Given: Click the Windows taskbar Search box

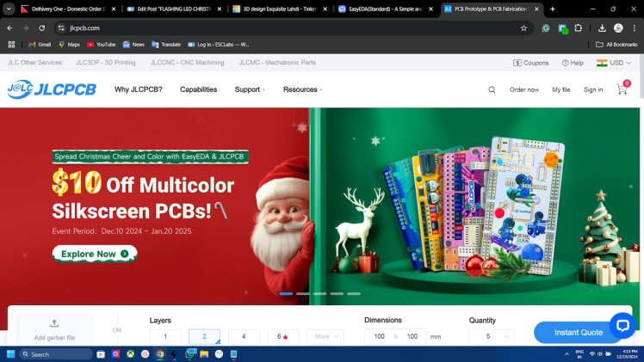Looking at the screenshot, I should (55, 353).
